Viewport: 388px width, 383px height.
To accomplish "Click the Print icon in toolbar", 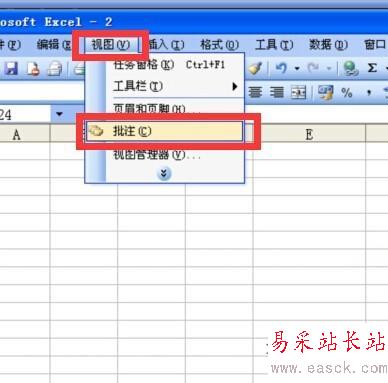I will (54, 69).
